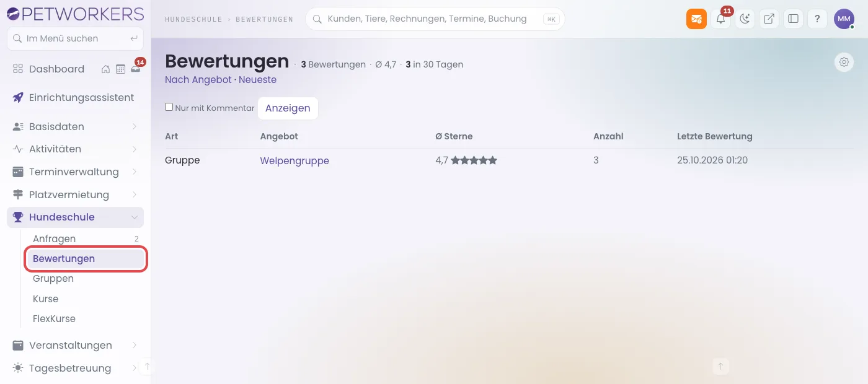The width and height of the screenshot is (868, 384).
Task: Click the HUNDESCHULE breadcrumb
Action: coord(193,19)
